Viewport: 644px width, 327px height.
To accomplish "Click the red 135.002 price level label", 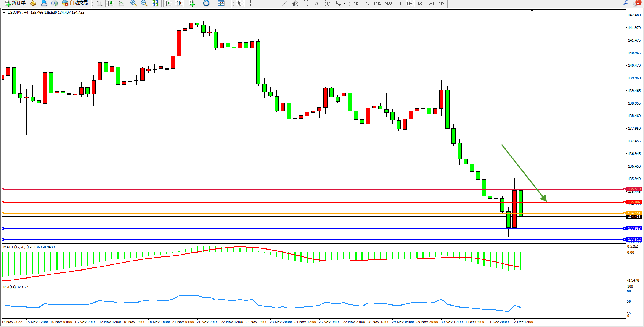I will pyautogui.click(x=634, y=202).
